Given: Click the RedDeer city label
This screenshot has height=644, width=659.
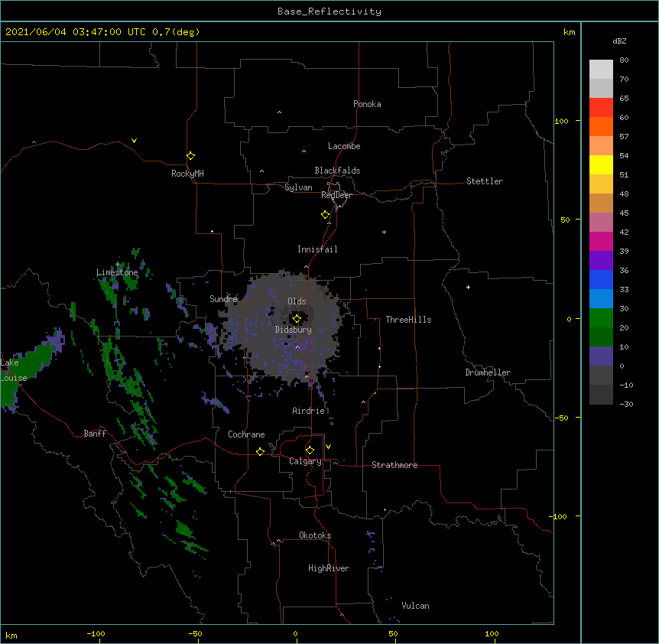Looking at the screenshot, I should [x=336, y=195].
